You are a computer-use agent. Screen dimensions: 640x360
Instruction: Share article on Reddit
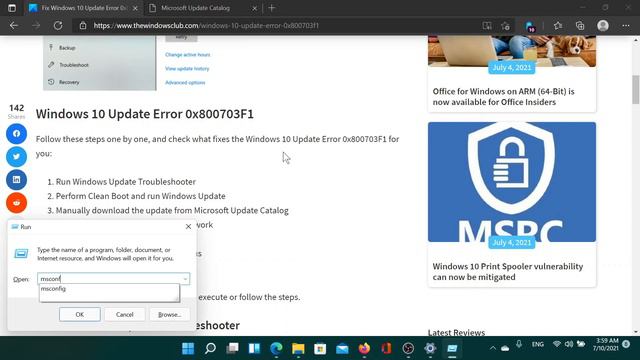click(16, 202)
